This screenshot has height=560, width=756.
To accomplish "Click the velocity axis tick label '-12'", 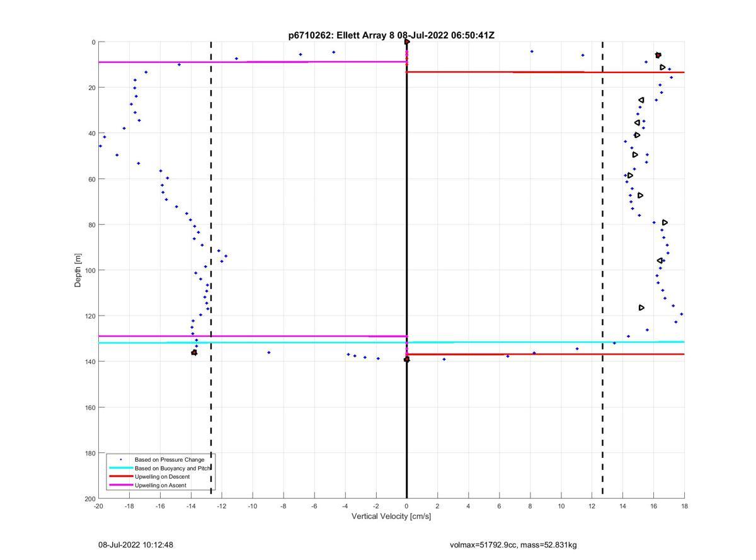I will 222,506.
